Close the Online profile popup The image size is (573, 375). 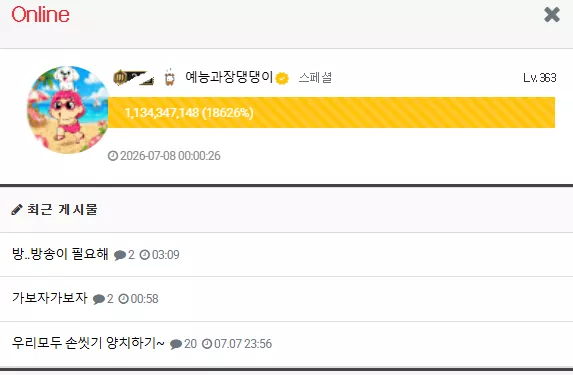[x=551, y=15]
